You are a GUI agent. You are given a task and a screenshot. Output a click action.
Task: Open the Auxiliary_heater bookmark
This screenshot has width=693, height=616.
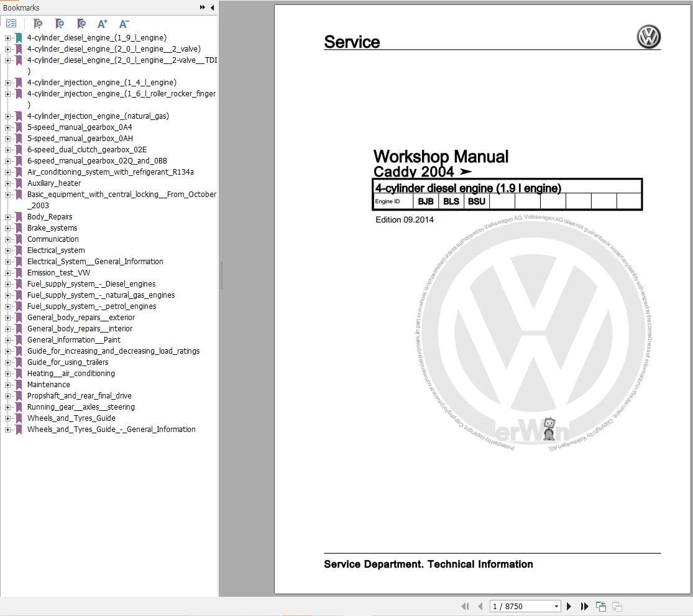coord(54,183)
